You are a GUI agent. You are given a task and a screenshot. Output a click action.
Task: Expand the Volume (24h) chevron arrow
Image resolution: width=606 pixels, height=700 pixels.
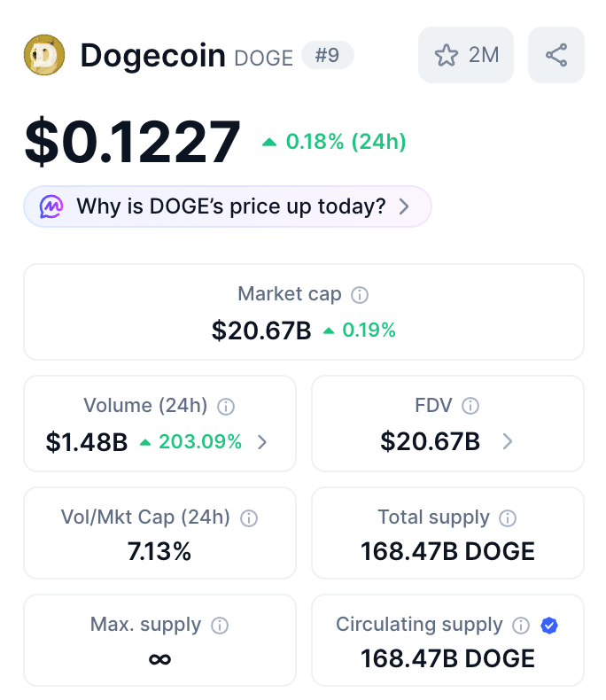click(262, 441)
